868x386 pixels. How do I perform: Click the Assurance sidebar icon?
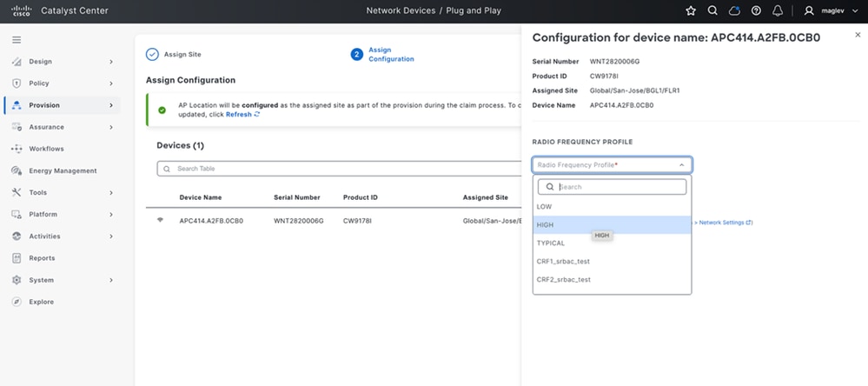point(17,127)
